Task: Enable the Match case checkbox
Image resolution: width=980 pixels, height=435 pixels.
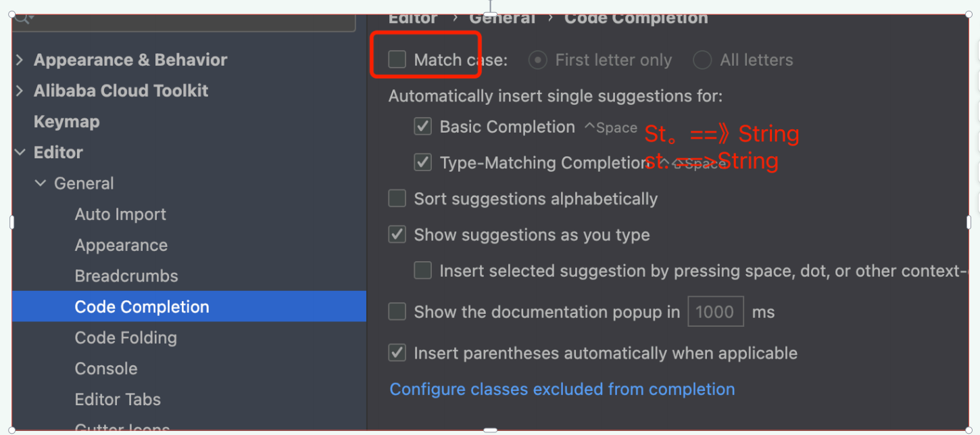Action: (397, 60)
